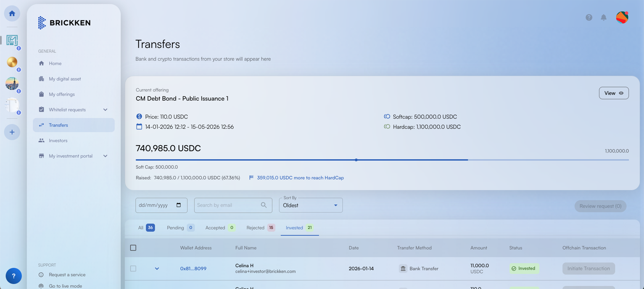The height and width of the screenshot is (289, 644).
Task: Open help via the top-right question mark
Action: coord(589,18)
